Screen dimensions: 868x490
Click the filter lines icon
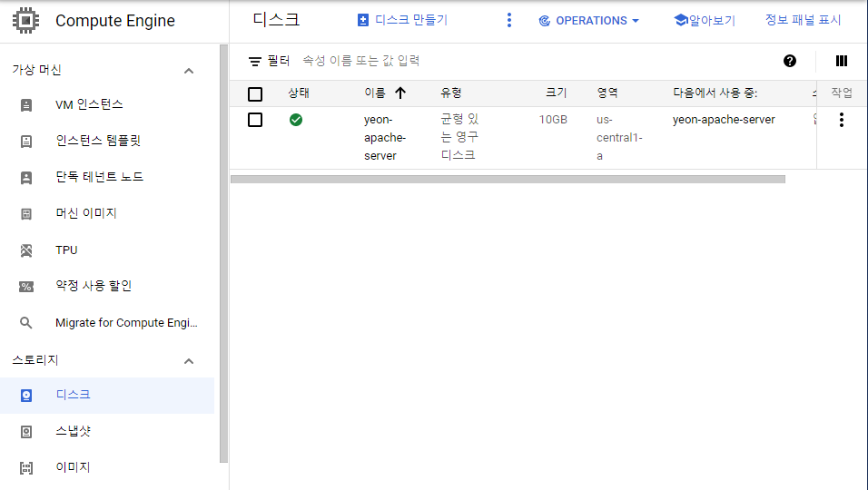(x=254, y=62)
